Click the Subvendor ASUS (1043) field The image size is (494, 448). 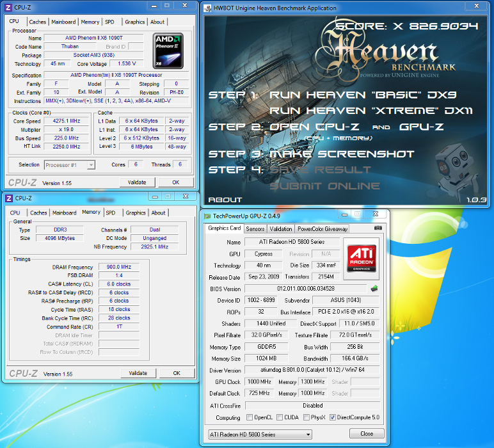[x=346, y=300]
